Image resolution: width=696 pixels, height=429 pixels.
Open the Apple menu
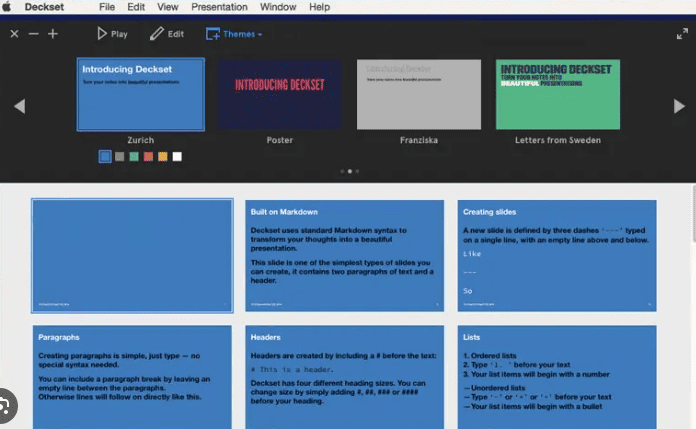click(x=7, y=7)
